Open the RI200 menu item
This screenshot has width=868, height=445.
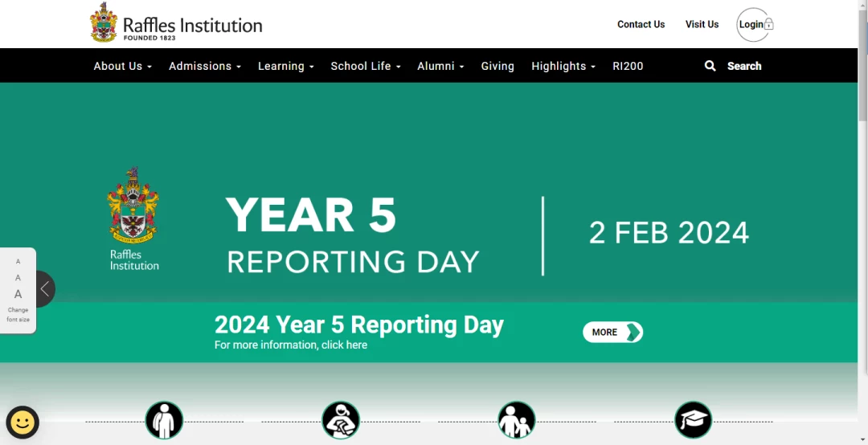[x=628, y=66]
